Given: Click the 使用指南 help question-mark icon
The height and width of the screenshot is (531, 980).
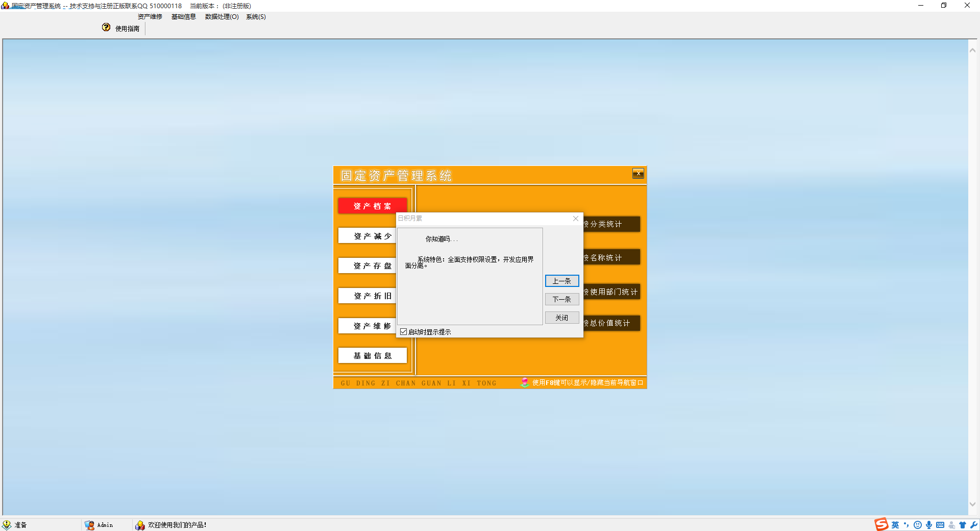Looking at the screenshot, I should pyautogui.click(x=106, y=28).
